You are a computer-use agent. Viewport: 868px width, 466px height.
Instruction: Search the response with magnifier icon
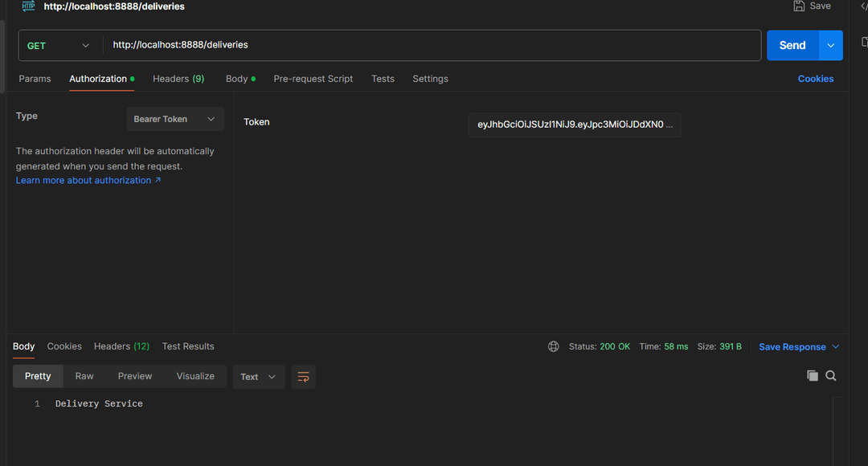(x=831, y=376)
